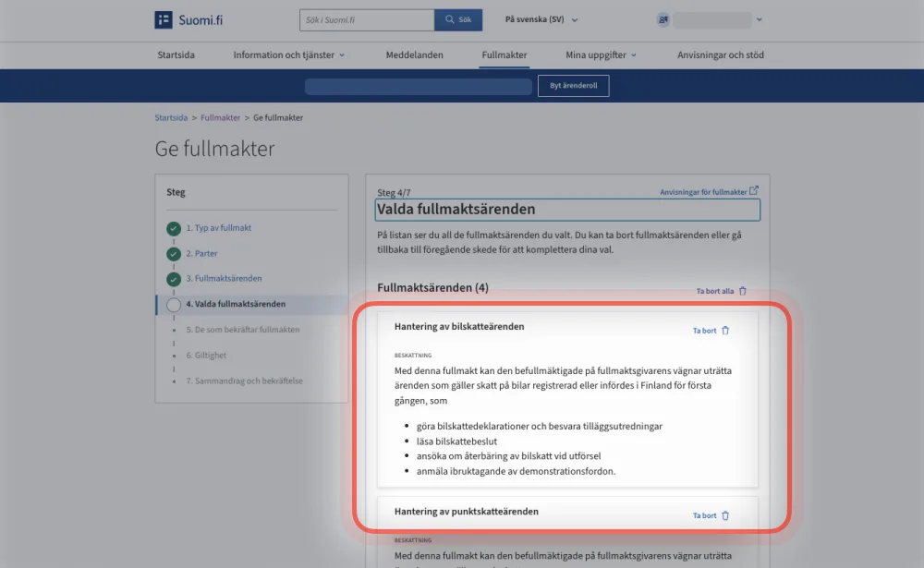The width and height of the screenshot is (924, 568).
Task: Click the green checkmark beside Typ av fullmakt
Action: tap(174, 228)
